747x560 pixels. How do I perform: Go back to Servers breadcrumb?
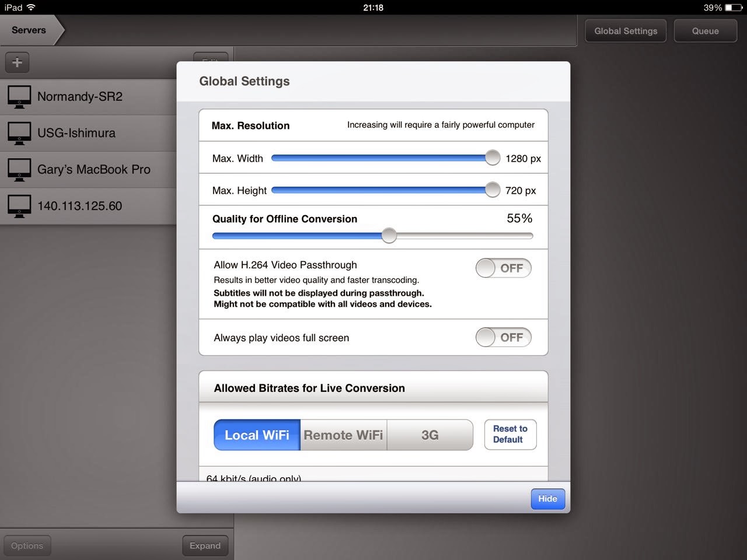29,30
